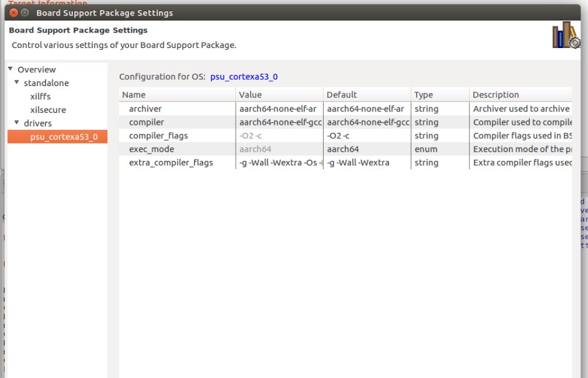This screenshot has width=588, height=378.
Task: Open the exec_mode aarch64 value dropdown
Action: tap(279, 149)
